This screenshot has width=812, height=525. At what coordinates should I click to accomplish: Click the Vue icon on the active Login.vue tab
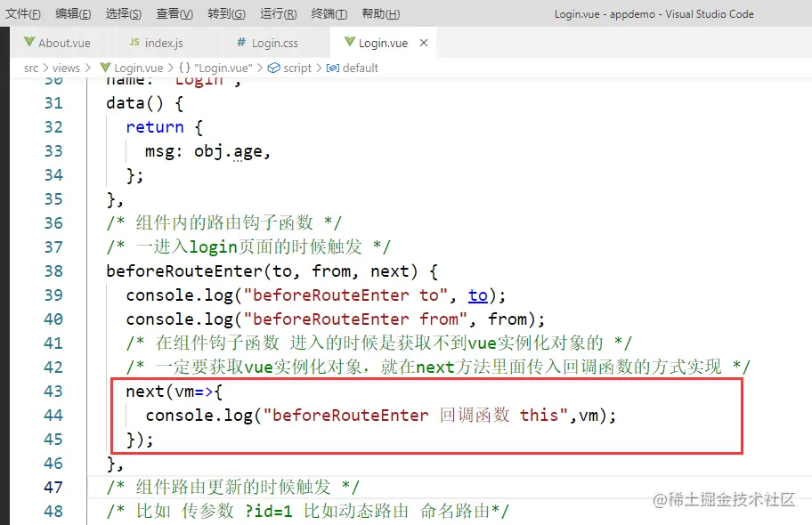348,42
